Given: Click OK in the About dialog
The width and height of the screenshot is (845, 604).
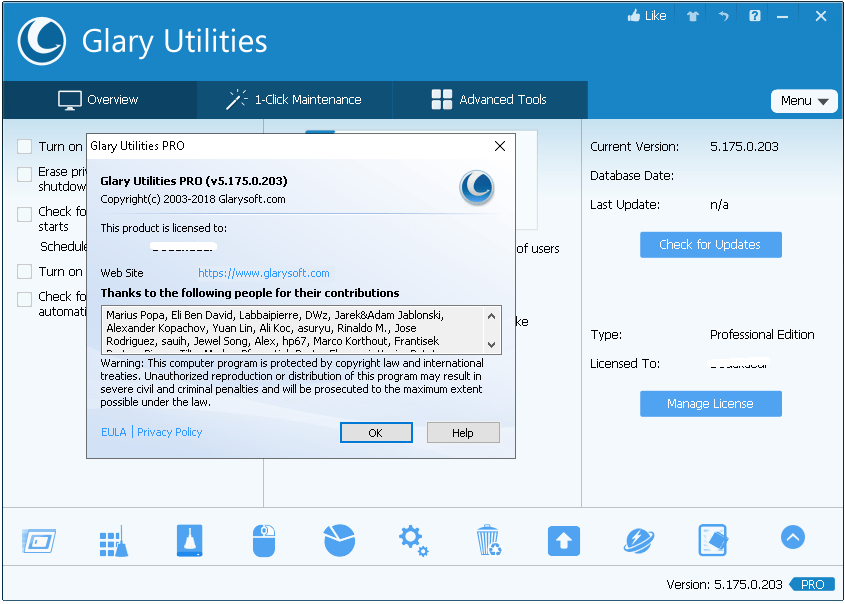Looking at the screenshot, I should [376, 433].
